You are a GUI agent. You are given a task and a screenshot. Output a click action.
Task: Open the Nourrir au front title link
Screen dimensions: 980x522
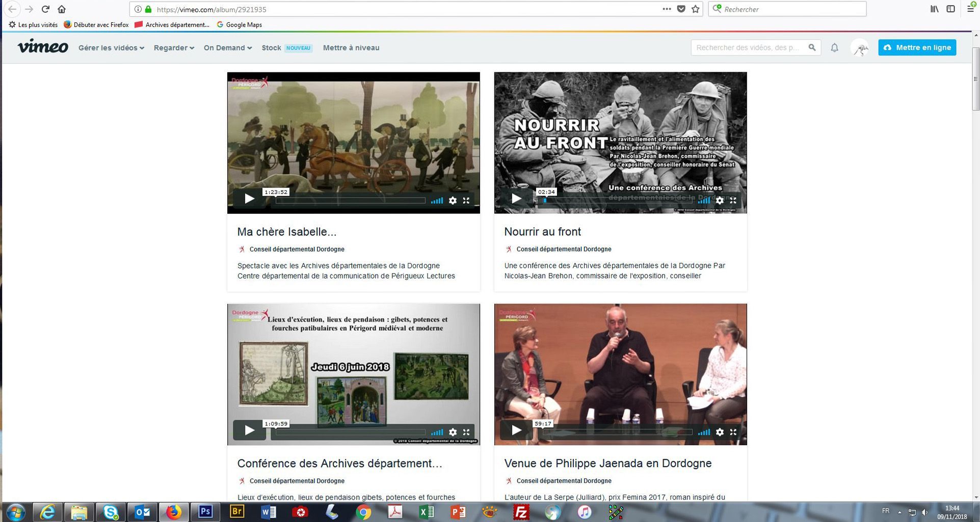point(542,232)
